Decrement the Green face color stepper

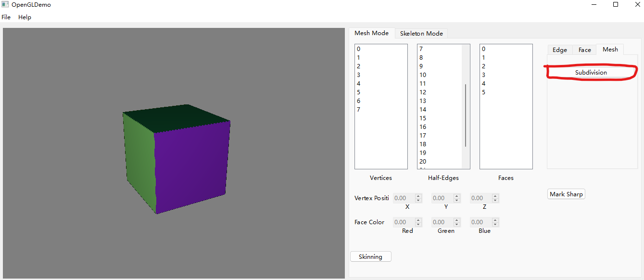click(456, 224)
